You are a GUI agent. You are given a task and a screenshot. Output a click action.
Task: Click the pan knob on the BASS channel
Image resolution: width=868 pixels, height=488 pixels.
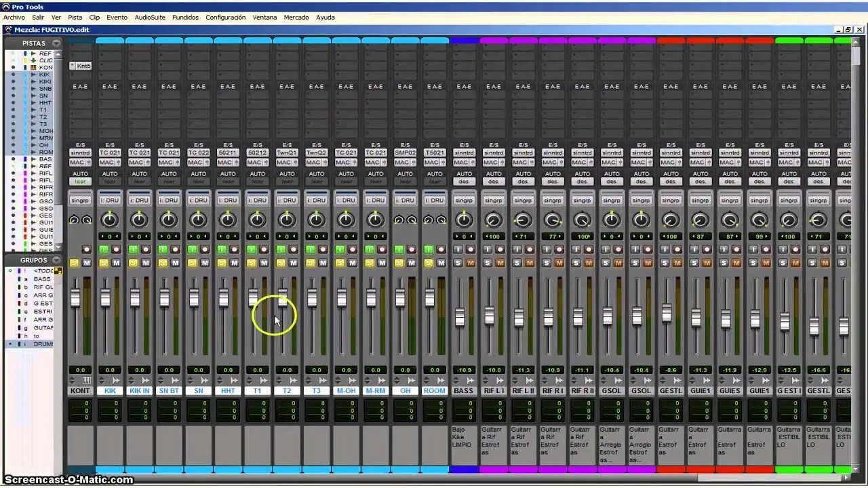pos(464,220)
